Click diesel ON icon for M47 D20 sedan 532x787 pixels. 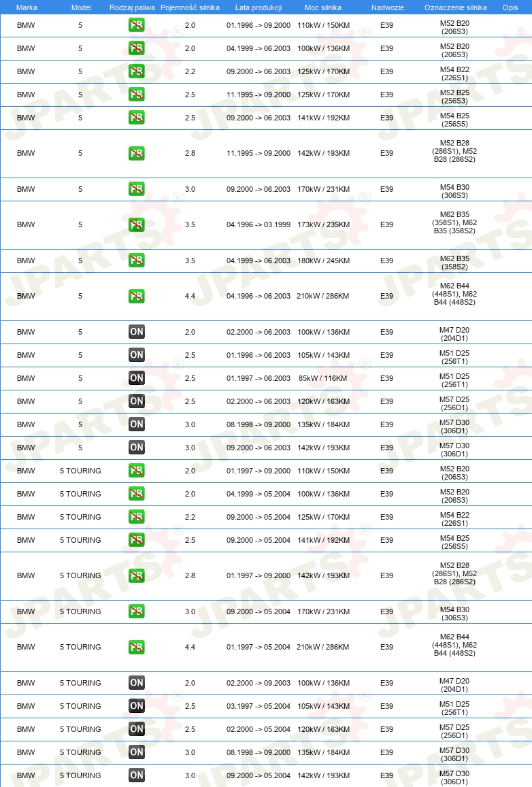137,332
